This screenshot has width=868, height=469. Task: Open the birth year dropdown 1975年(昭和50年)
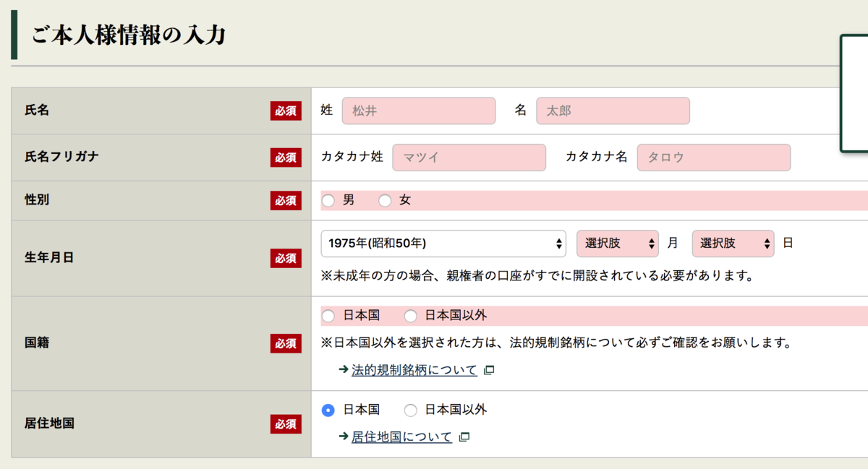click(x=443, y=244)
